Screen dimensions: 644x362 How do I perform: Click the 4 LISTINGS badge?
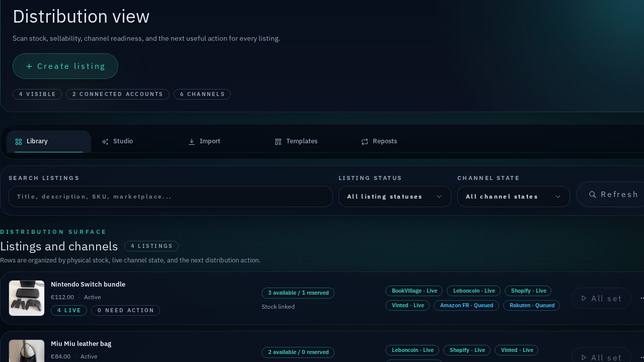coord(151,246)
